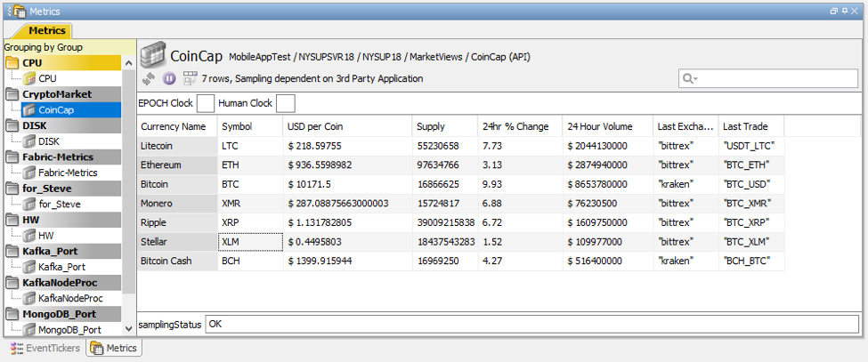
Task: Click the $ 1609750000 volume cell
Action: click(608, 222)
